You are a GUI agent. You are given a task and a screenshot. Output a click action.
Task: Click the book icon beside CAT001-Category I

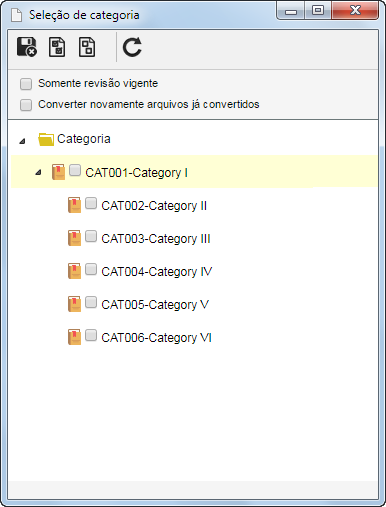pos(58,172)
